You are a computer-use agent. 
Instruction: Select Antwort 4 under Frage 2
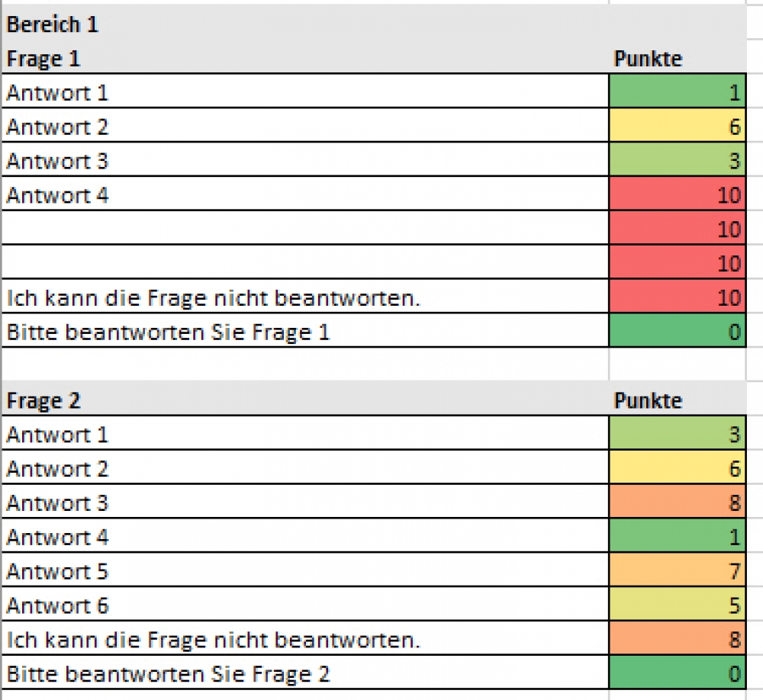click(305, 535)
